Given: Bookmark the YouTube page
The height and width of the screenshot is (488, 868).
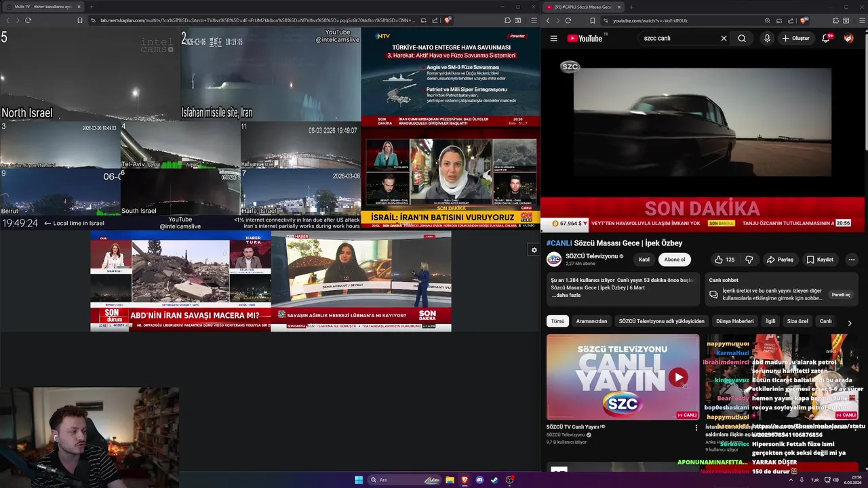Looking at the screenshot, I should point(592,20).
